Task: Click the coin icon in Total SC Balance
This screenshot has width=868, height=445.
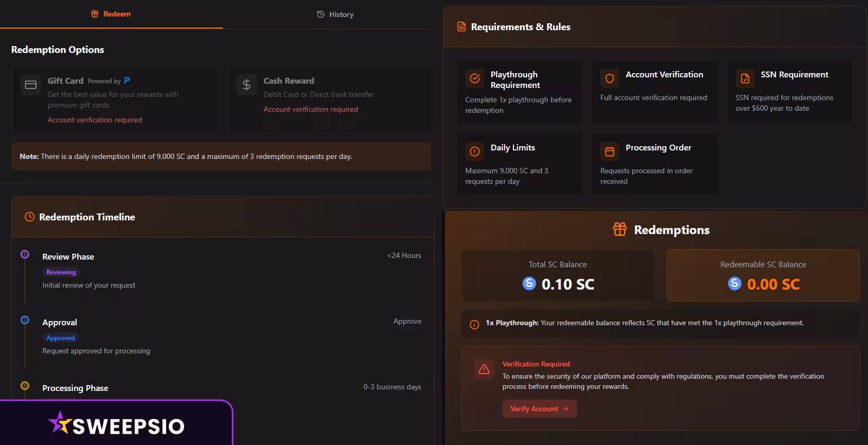Action: 529,283
